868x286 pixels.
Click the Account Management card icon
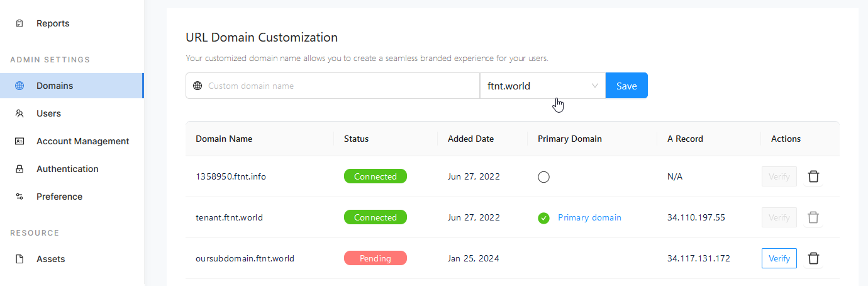pos(19,141)
